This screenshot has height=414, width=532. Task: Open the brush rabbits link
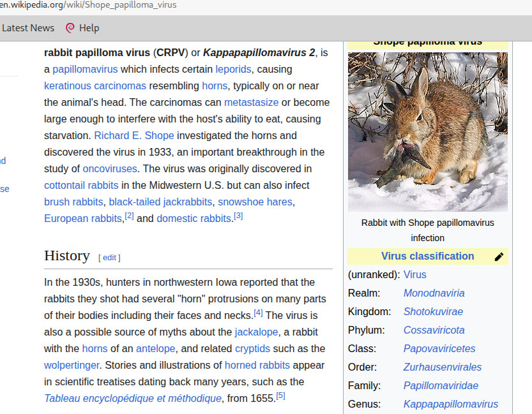tap(73, 202)
